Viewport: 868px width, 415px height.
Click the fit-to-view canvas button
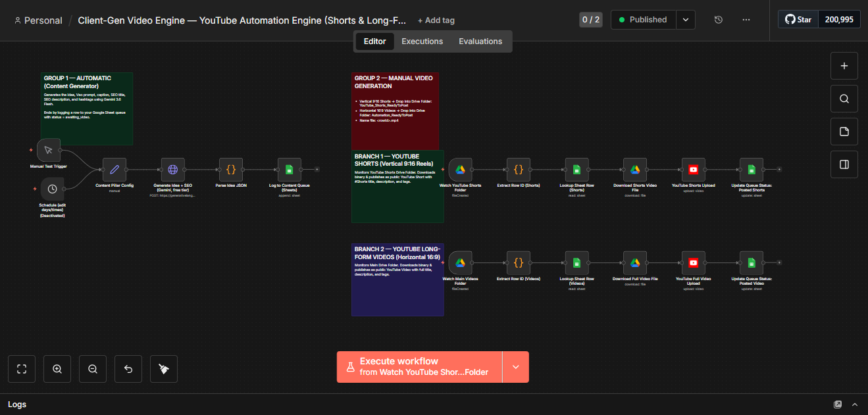(x=22, y=369)
